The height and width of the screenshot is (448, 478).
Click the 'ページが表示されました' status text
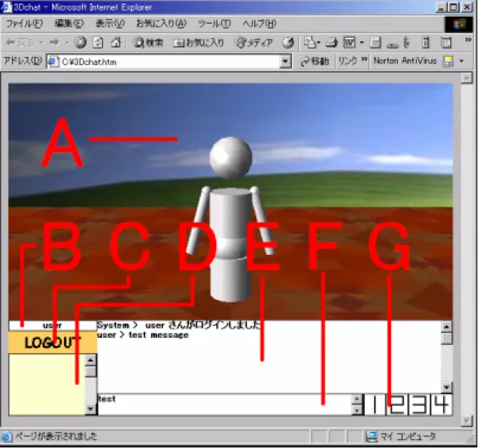[x=56, y=436]
